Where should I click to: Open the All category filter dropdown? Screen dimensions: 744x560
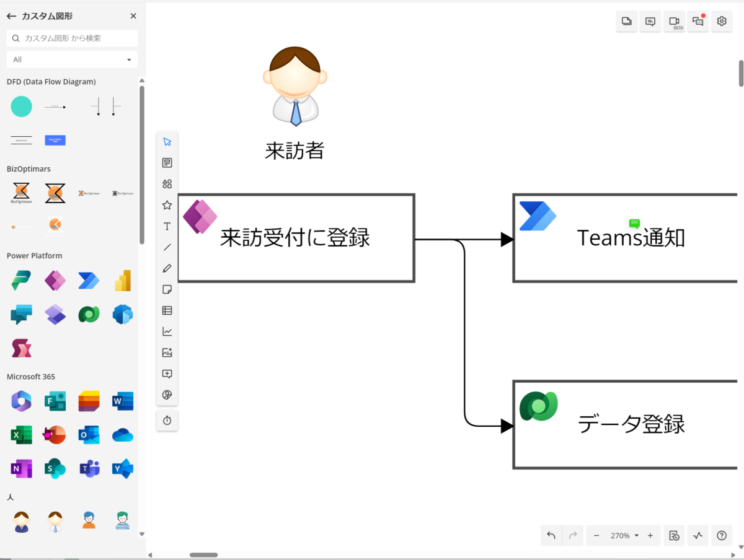pyautogui.click(x=72, y=59)
